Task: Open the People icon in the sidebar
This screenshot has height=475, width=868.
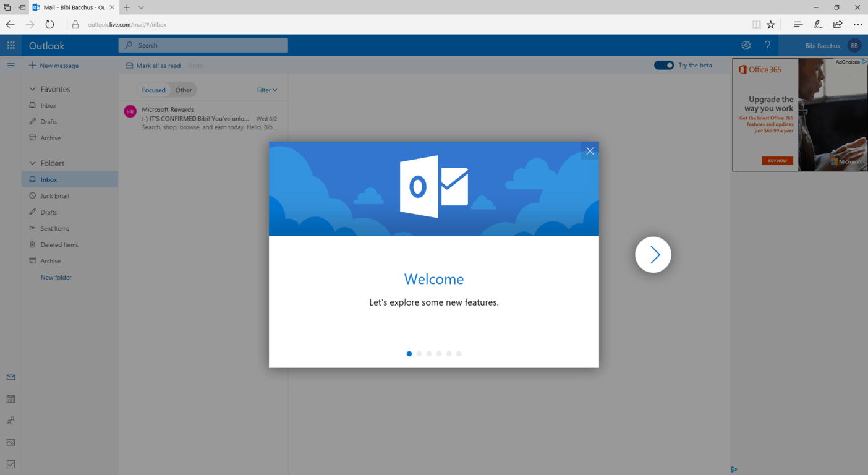Action: pos(11,421)
